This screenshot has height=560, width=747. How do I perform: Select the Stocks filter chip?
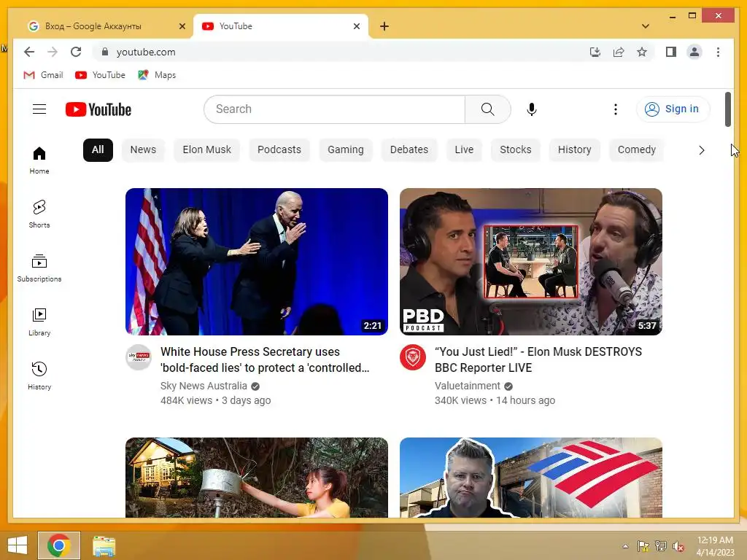516,149
